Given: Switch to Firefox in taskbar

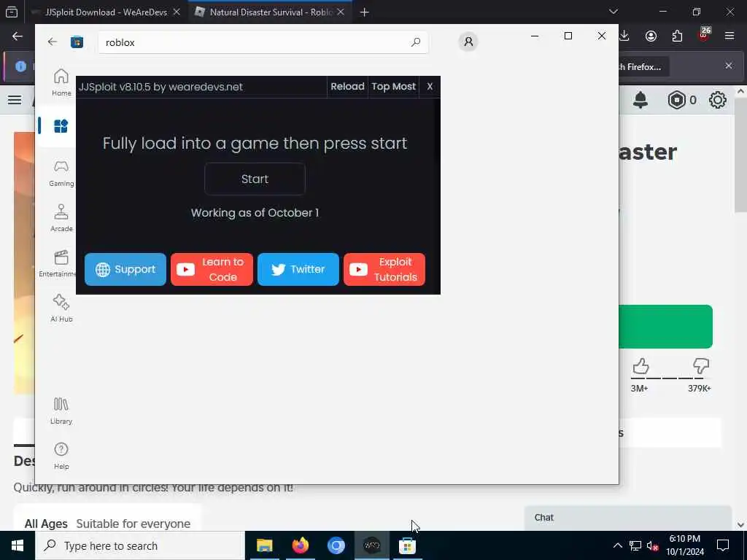Looking at the screenshot, I should (x=300, y=545).
